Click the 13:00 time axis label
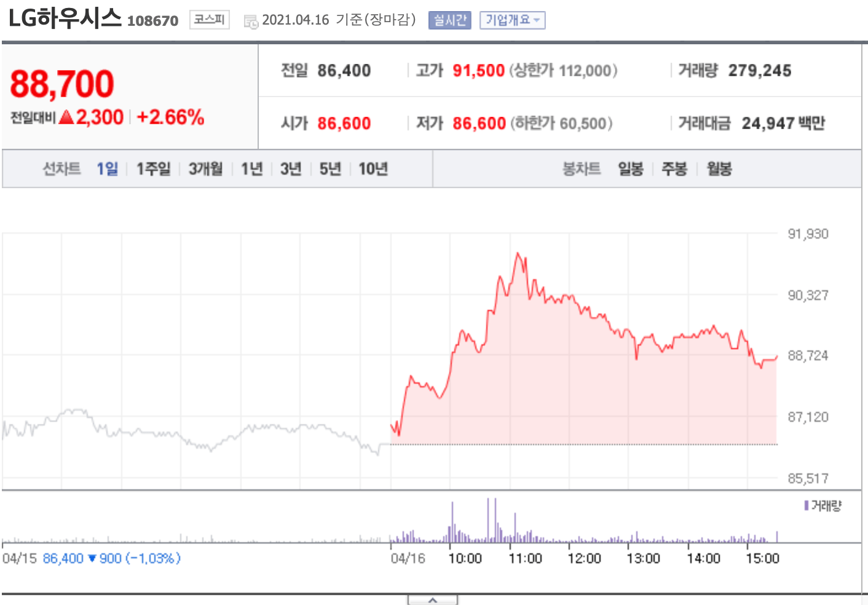868x605 pixels. coord(643,558)
